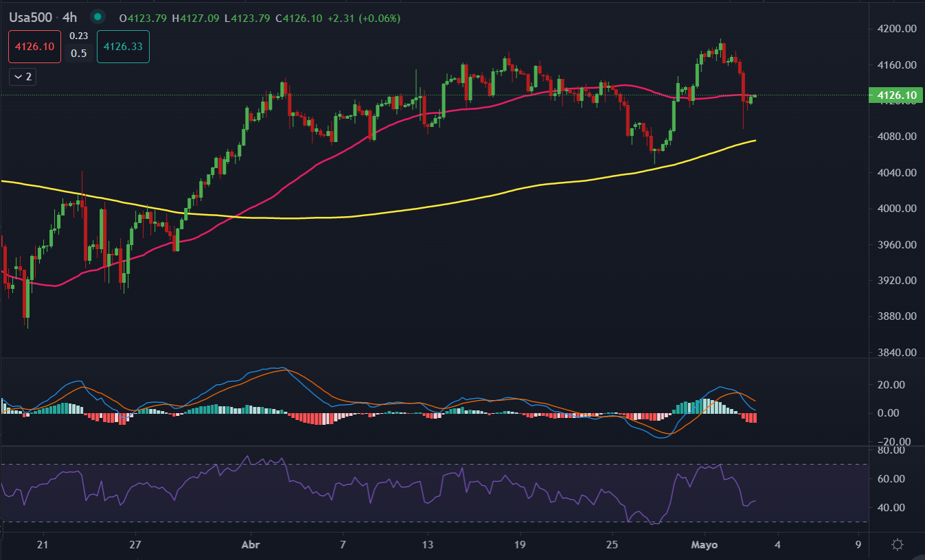Image resolution: width=925 pixels, height=560 pixels.
Task: Click the green market status dot
Action: click(98, 17)
